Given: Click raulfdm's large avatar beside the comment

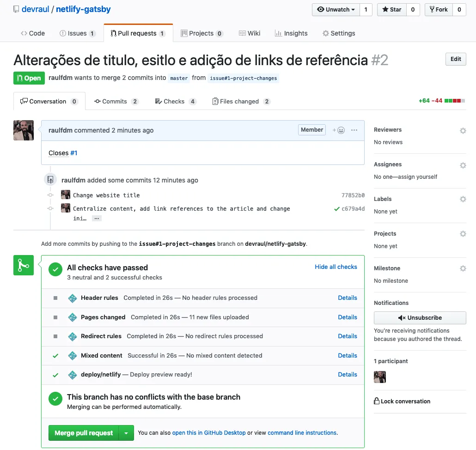Looking at the screenshot, I should (x=24, y=130).
